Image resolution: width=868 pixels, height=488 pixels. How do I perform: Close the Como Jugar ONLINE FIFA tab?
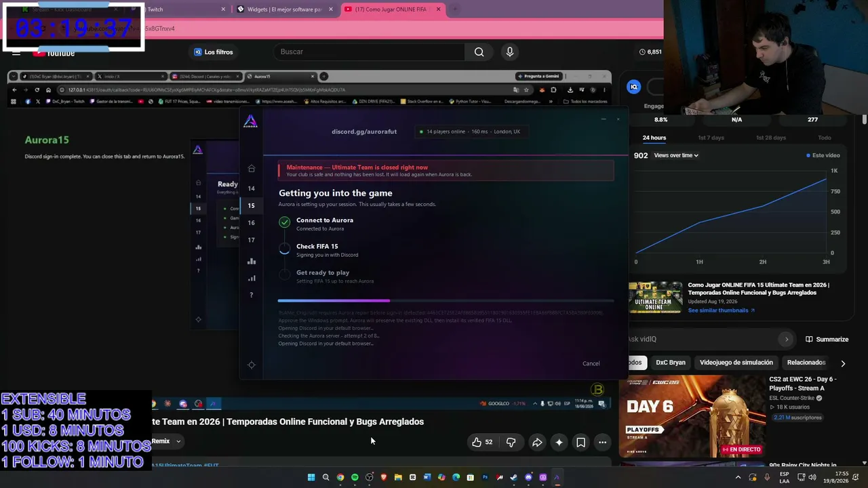439,9
